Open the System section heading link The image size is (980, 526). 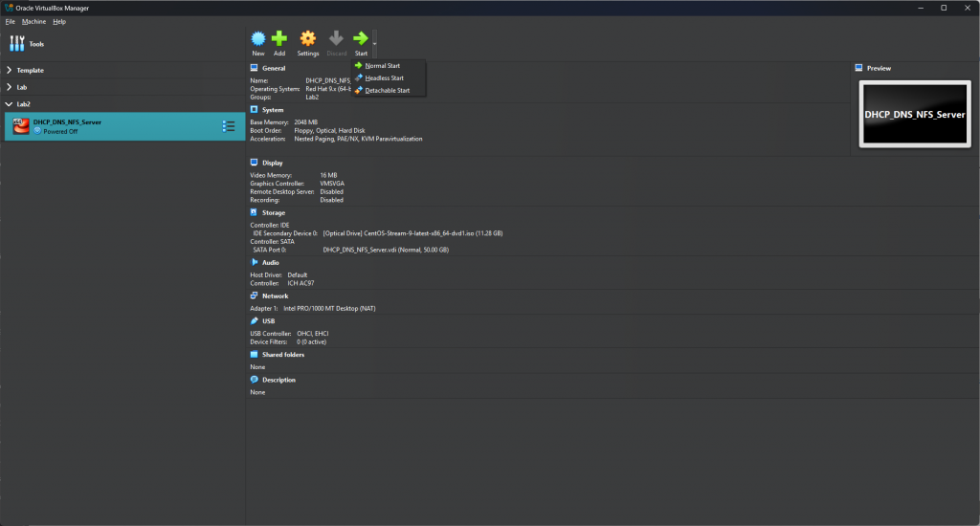pyautogui.click(x=273, y=110)
